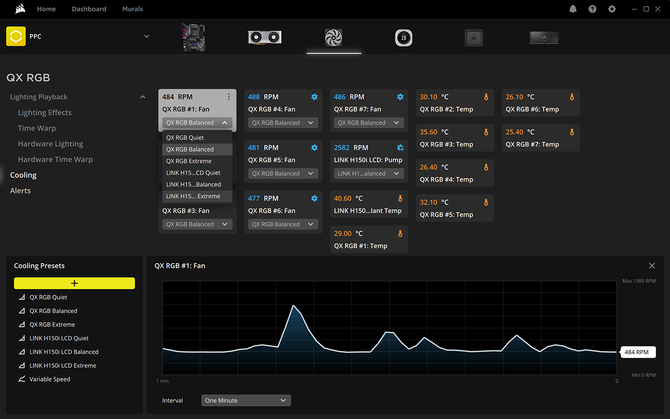The height and width of the screenshot is (419, 670).
Task: Open the notifications bell icon
Action: [573, 9]
